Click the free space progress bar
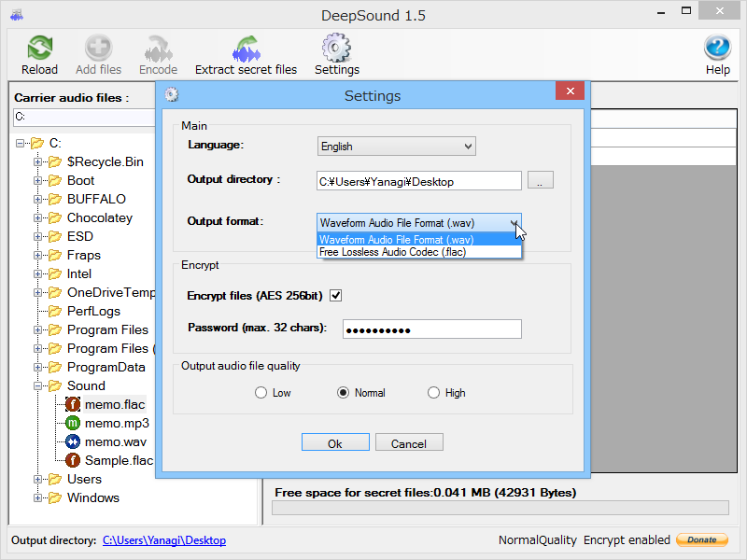Viewport: 747px width, 560px height. tap(500, 508)
